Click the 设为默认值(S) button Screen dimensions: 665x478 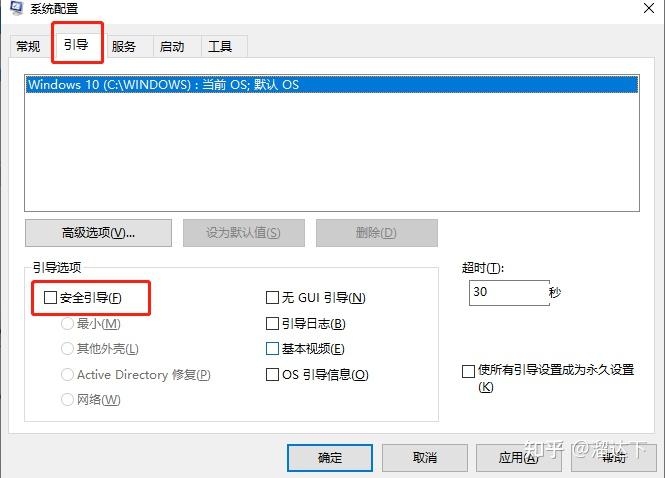click(x=243, y=233)
